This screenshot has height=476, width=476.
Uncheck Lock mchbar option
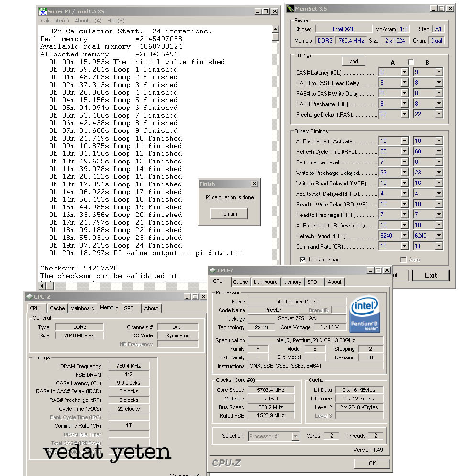(303, 259)
